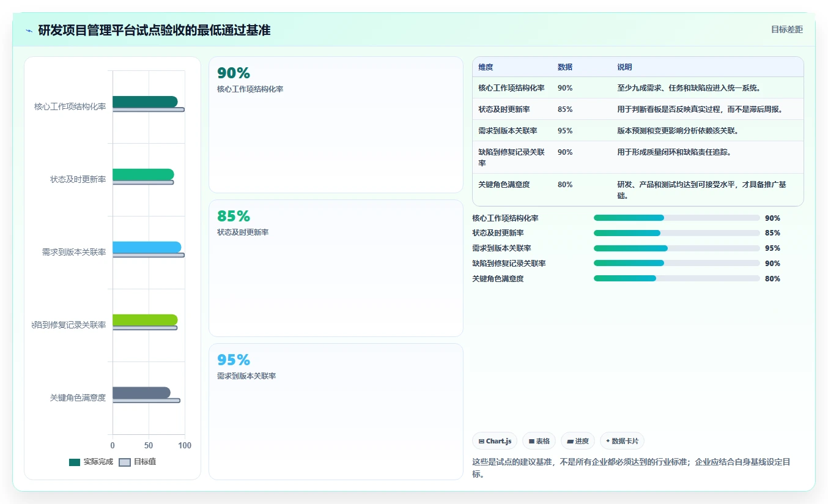
Task: Click the 进度 tag chip
Action: pos(578,441)
